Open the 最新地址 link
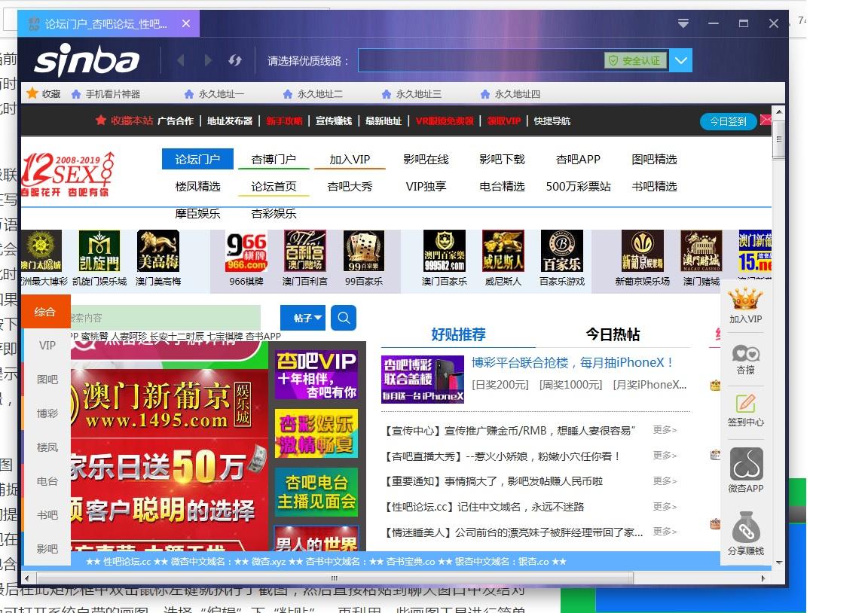Screen dimensions: 868x613 (383, 120)
